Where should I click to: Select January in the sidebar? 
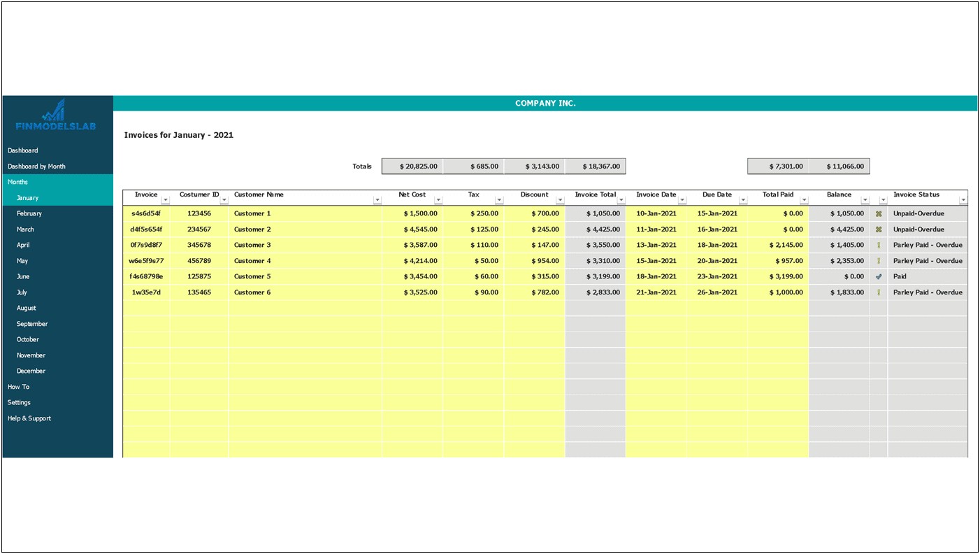57,198
